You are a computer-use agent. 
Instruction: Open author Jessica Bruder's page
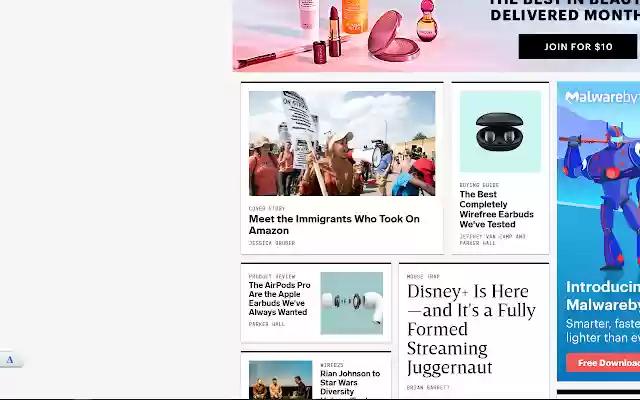coord(272,243)
